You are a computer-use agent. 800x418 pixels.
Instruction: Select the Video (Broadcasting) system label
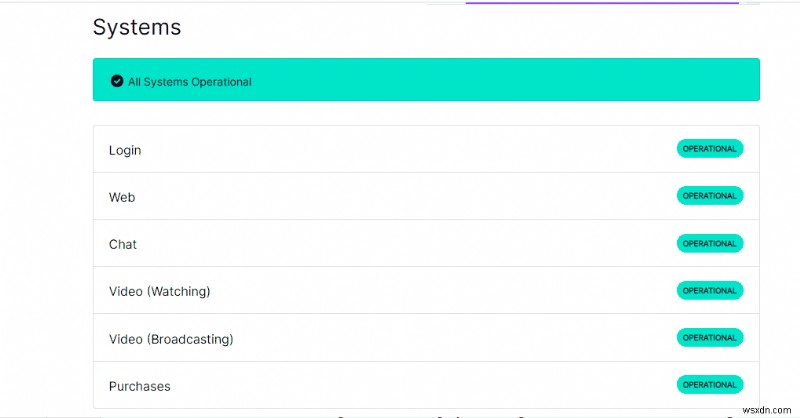point(171,339)
